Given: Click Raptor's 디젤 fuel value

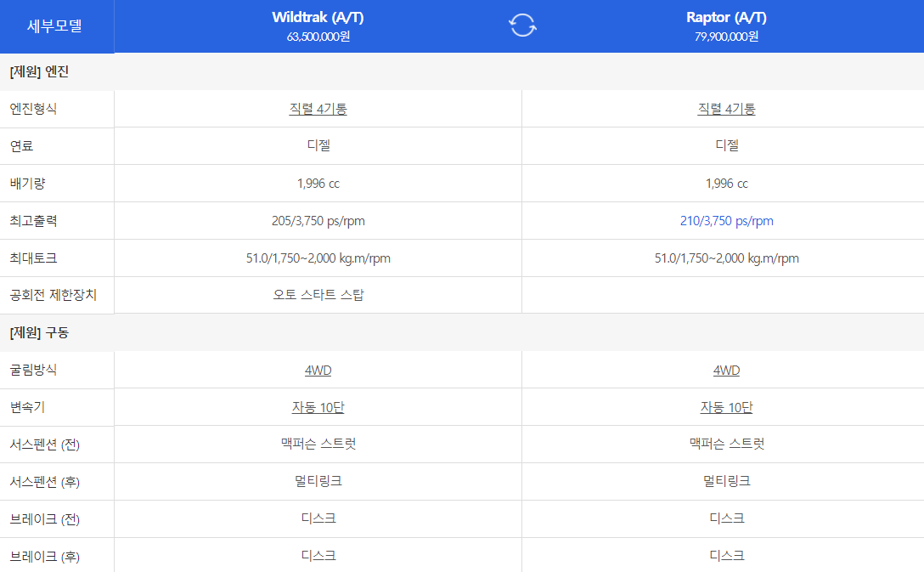Looking at the screenshot, I should pos(727,145).
